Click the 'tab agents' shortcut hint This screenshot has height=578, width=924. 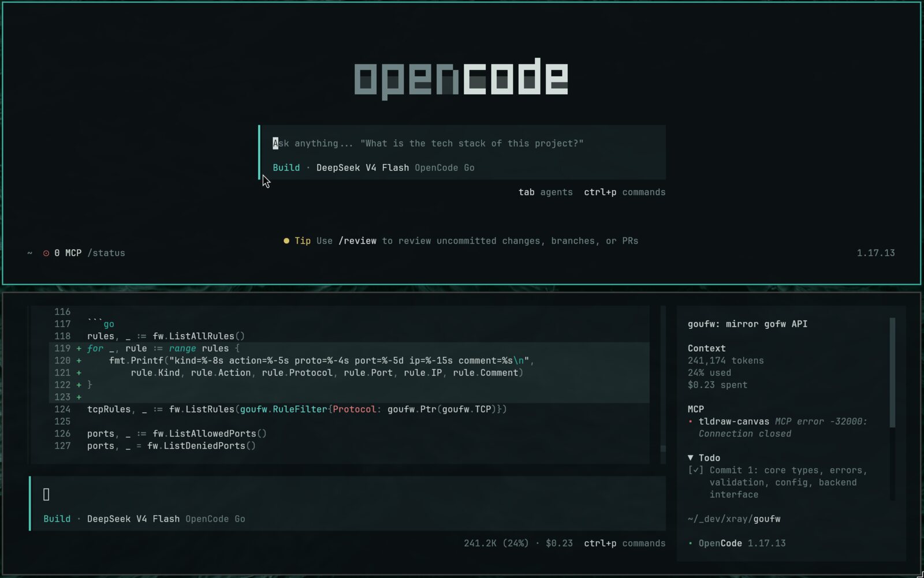546,192
